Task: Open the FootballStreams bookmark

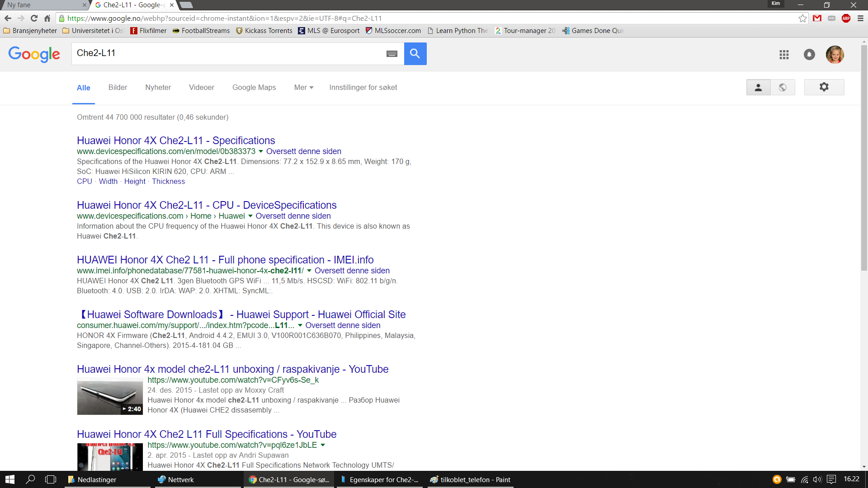Action: 201,31
